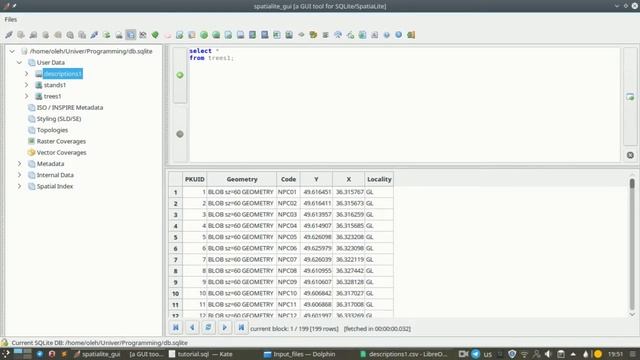Click the highlighted blue toolbar icon

pyautogui.click(x=131, y=35)
